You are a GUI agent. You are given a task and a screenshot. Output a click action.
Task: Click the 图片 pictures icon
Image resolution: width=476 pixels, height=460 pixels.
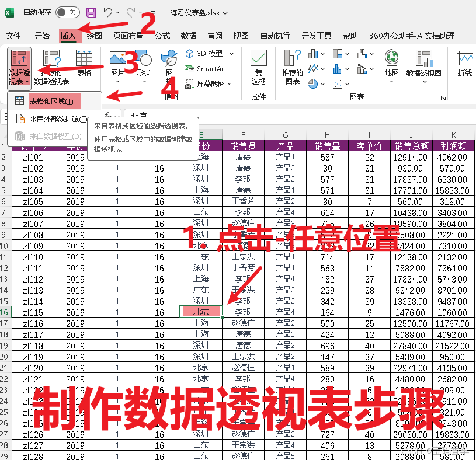[117, 58]
